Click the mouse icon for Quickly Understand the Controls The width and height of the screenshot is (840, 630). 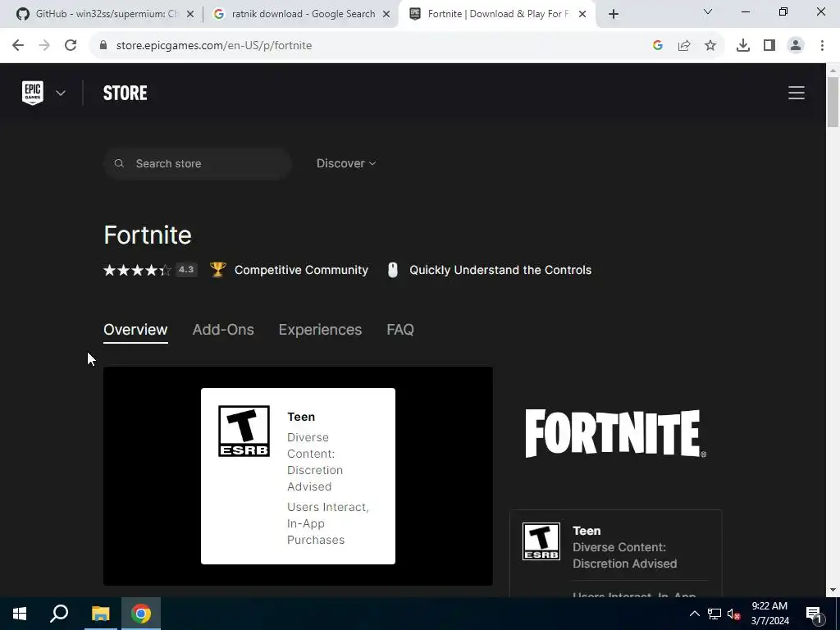393,270
